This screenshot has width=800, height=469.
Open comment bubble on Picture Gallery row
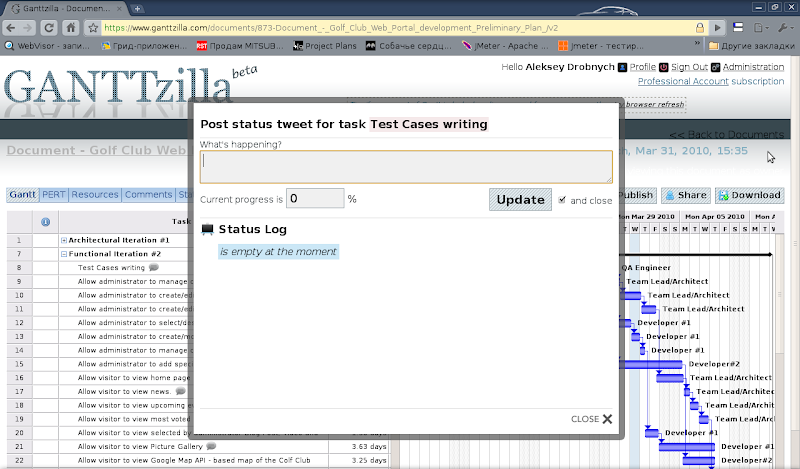[211, 446]
